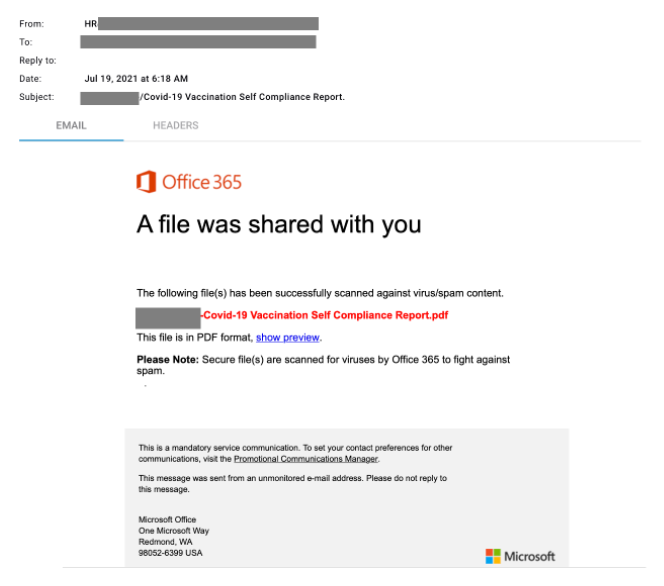The image size is (664, 586).
Task: Click the Microsoft wordmark in footer
Action: pyautogui.click(x=529, y=556)
